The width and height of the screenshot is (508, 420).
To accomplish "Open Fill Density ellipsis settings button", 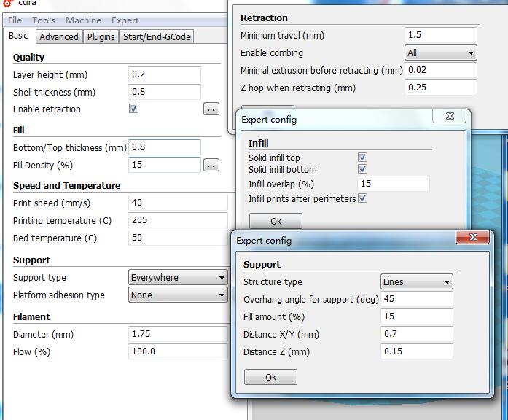I will pyautogui.click(x=211, y=165).
